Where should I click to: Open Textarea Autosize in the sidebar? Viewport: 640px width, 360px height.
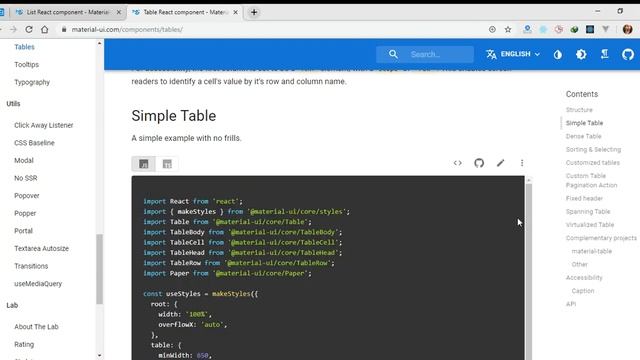(x=41, y=248)
